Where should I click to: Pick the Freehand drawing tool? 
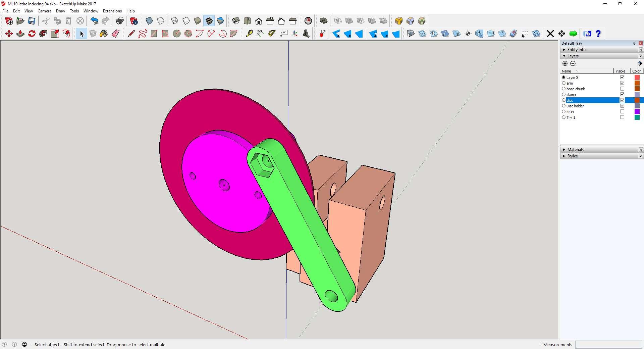(143, 34)
